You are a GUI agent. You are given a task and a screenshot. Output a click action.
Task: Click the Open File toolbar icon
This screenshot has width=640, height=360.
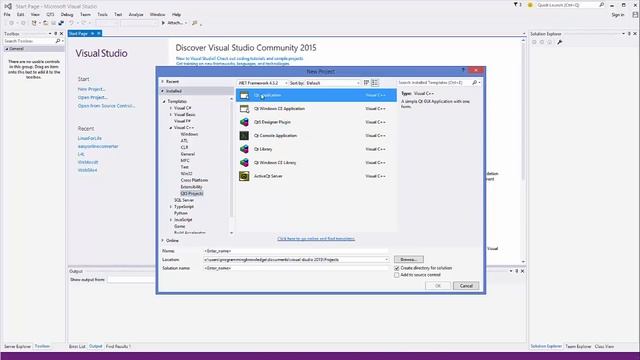click(45, 23)
